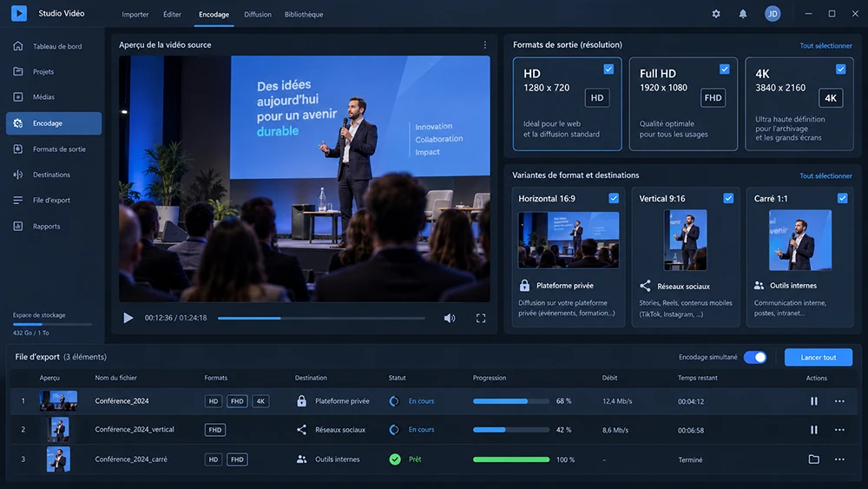Click the Studio Vidéo app logo

click(x=19, y=13)
